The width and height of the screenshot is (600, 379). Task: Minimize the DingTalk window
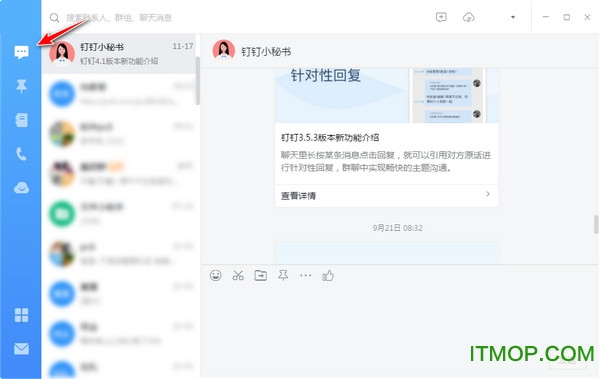pyautogui.click(x=546, y=17)
